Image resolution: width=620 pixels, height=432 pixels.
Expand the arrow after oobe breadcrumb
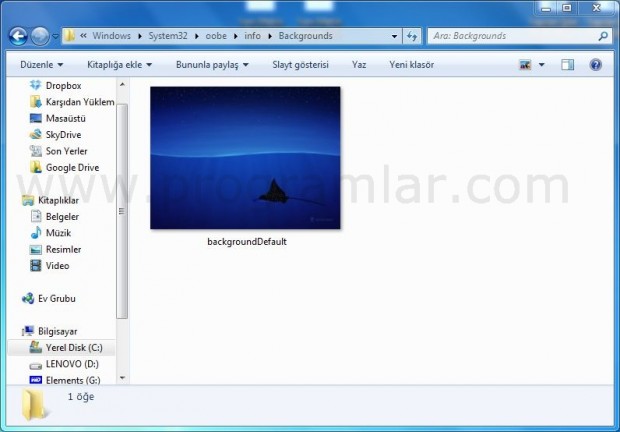(x=236, y=36)
